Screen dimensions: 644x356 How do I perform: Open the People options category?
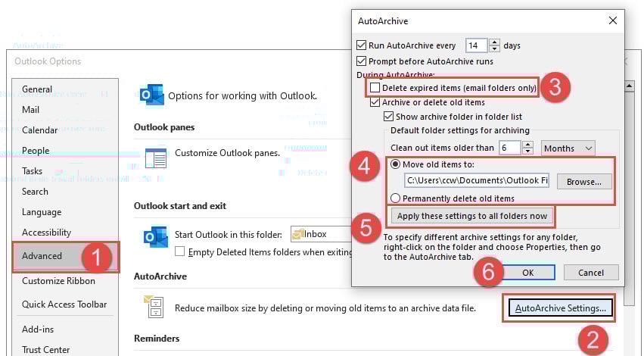(x=36, y=151)
